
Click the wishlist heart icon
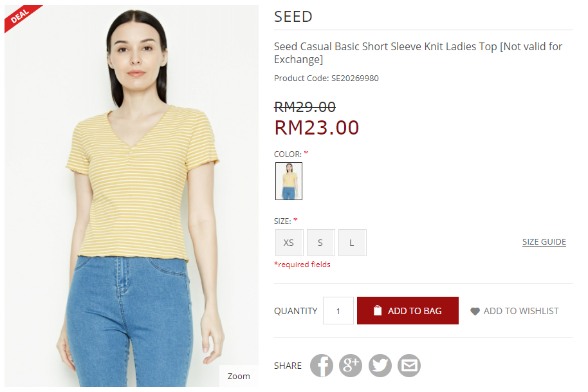click(475, 312)
